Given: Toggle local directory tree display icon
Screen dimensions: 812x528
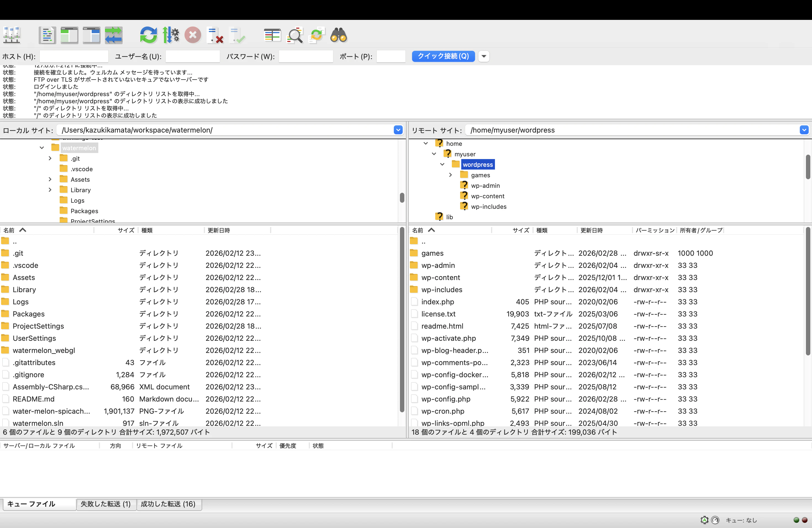Looking at the screenshot, I should pyautogui.click(x=69, y=35).
